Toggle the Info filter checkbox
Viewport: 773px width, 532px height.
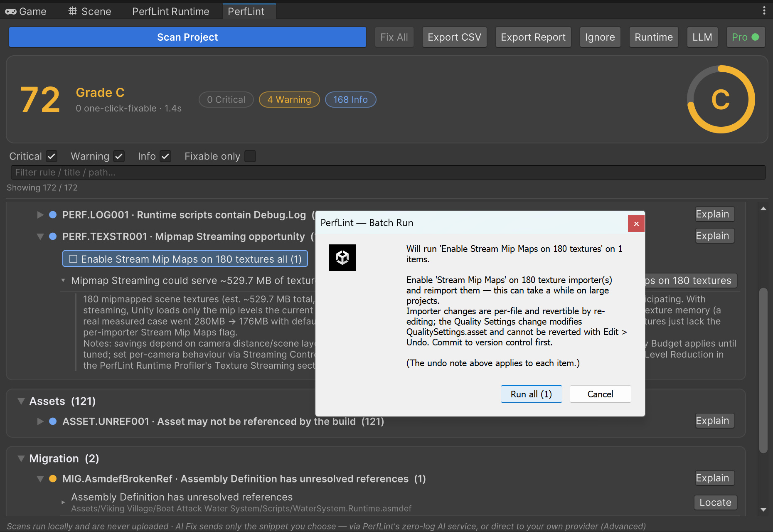tap(165, 156)
